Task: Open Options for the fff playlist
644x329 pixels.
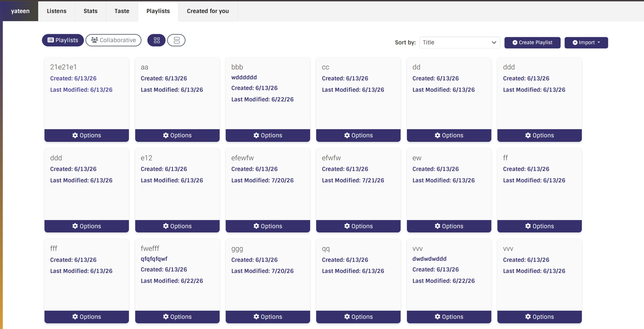Action: (x=87, y=317)
